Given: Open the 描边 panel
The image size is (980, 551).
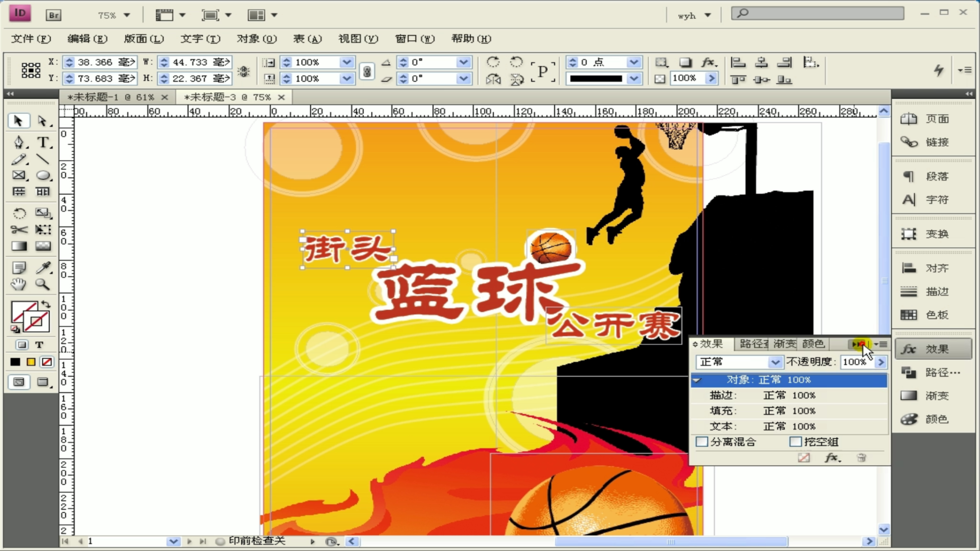Looking at the screenshot, I should 925,292.
